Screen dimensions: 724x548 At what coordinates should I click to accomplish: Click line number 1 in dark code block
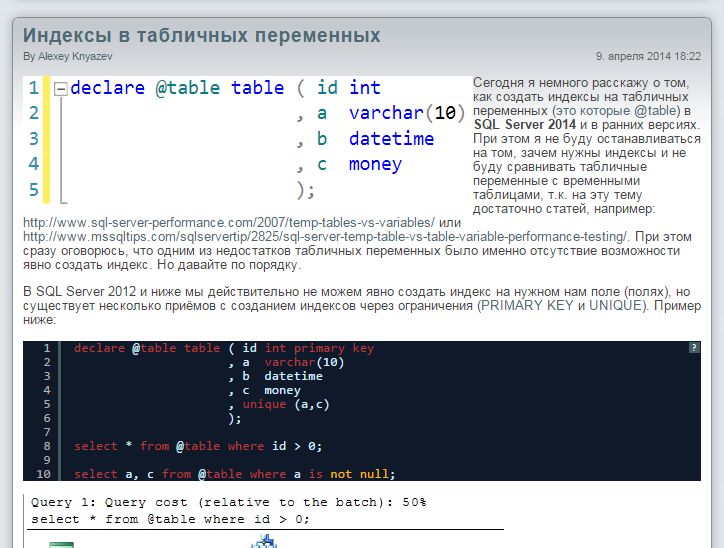tap(45, 348)
